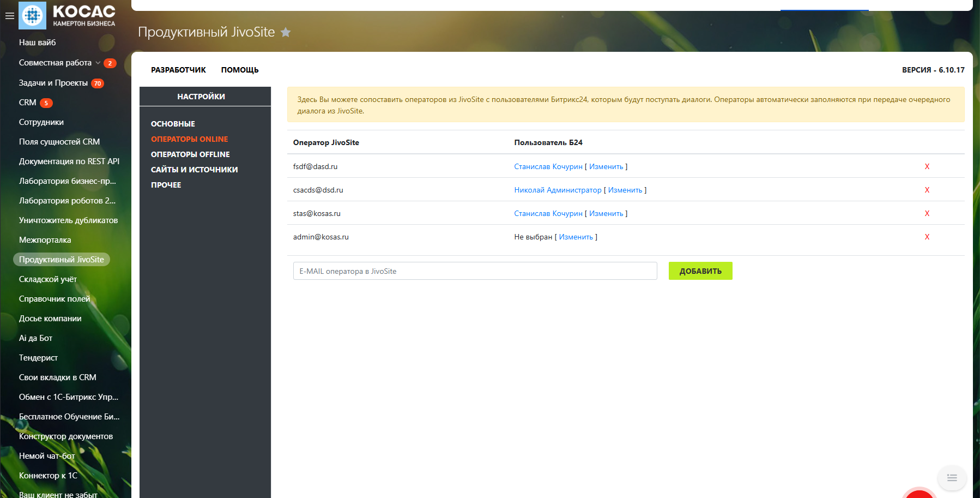Open Наш вайб in the sidebar
Image resolution: width=980 pixels, height=498 pixels.
coord(37,43)
